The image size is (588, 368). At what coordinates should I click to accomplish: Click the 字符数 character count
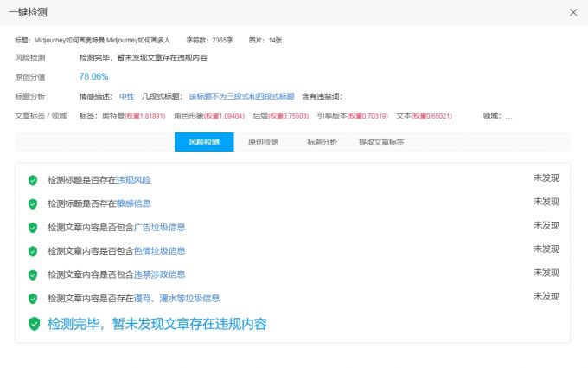pos(209,40)
